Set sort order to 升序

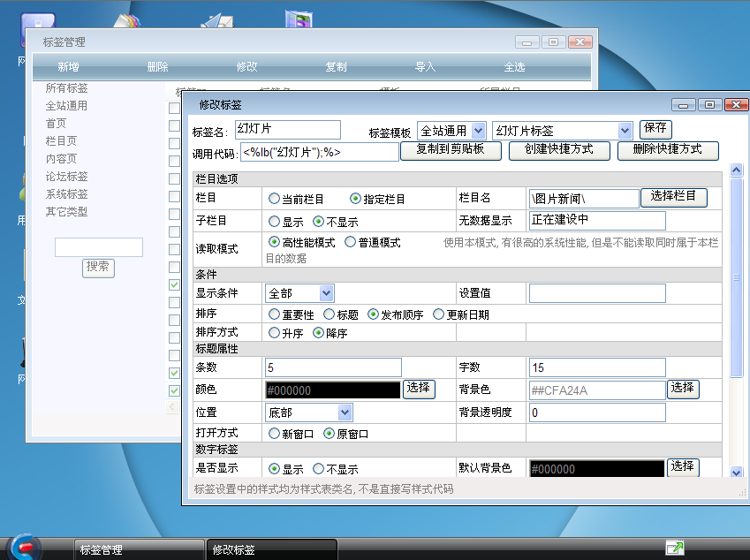click(x=275, y=333)
